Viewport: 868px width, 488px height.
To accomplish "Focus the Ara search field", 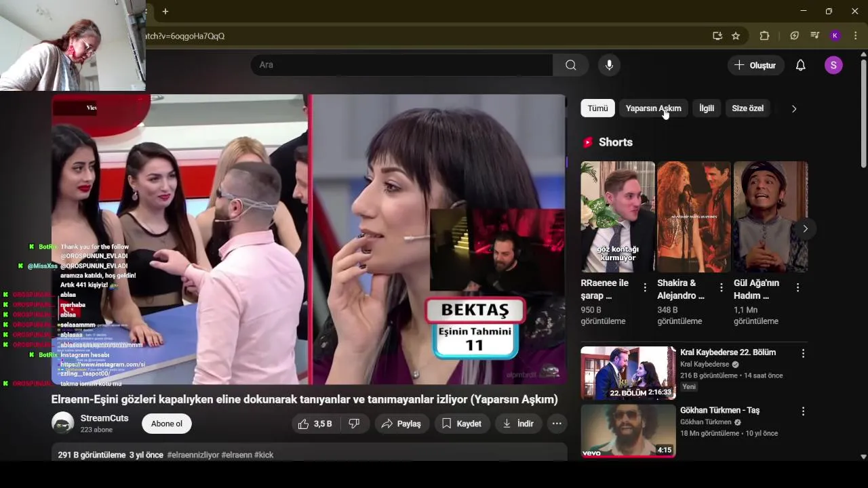I will 402,65.
